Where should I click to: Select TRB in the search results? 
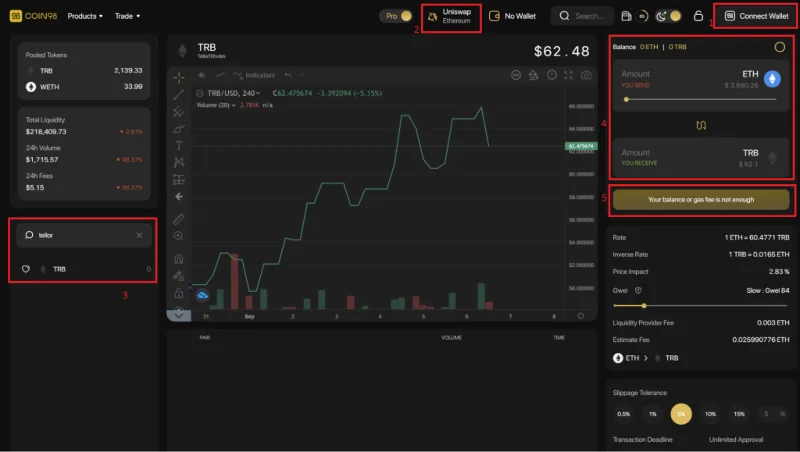[x=86, y=269]
